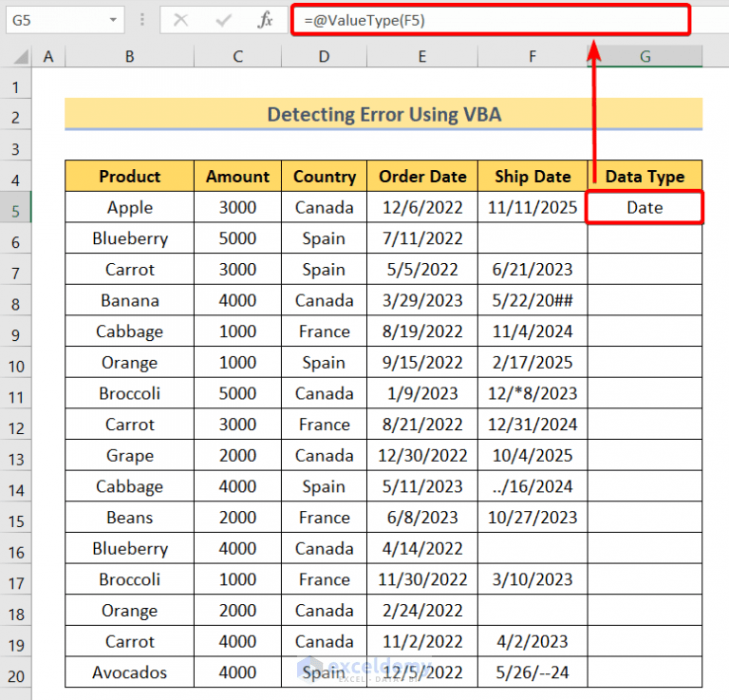Select column F header
This screenshot has height=700, width=729.
click(533, 57)
